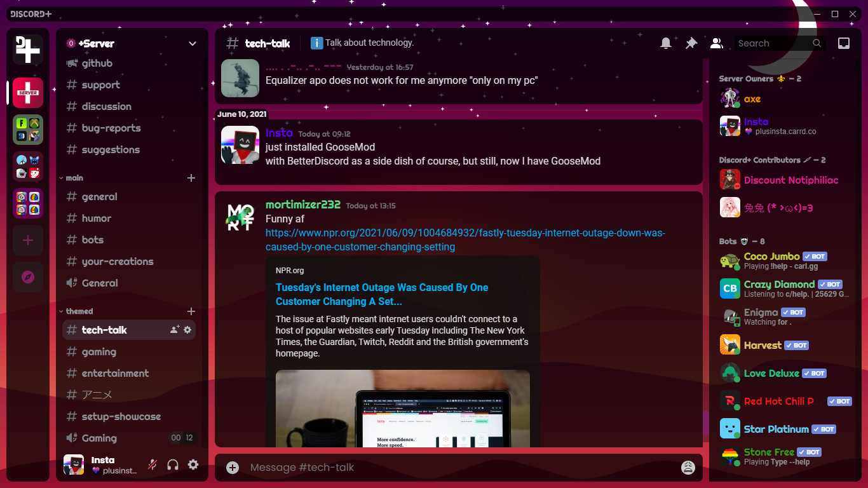Image resolution: width=868 pixels, height=488 pixels.
Task: Open channel settings gear for tech-talk
Action: (187, 330)
